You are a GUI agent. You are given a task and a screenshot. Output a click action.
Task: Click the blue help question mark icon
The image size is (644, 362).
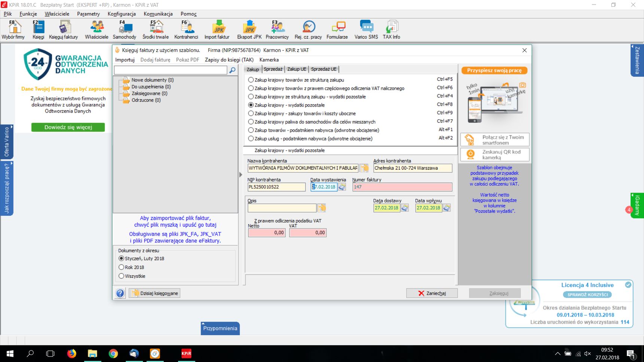pyautogui.click(x=120, y=293)
